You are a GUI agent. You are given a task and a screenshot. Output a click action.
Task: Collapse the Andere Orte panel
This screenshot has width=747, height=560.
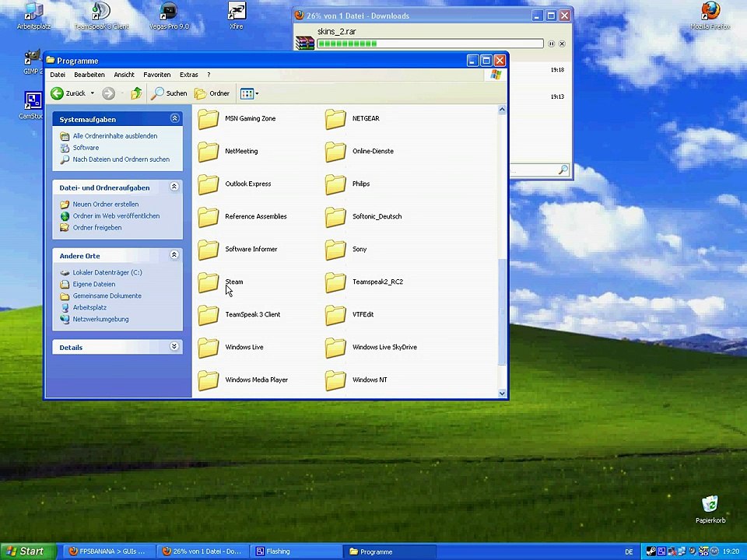pos(174,255)
